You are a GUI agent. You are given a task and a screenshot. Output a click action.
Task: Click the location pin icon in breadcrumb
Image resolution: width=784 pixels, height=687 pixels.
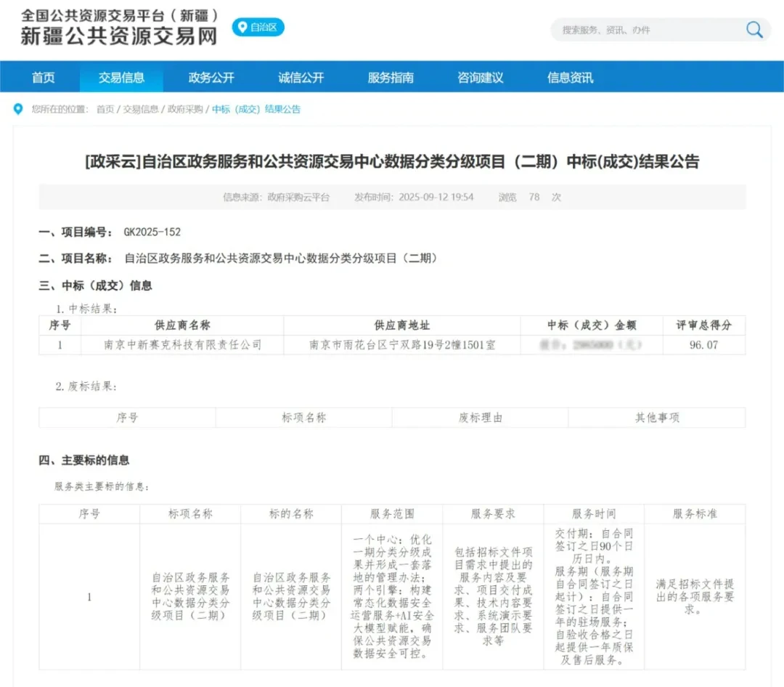18,109
